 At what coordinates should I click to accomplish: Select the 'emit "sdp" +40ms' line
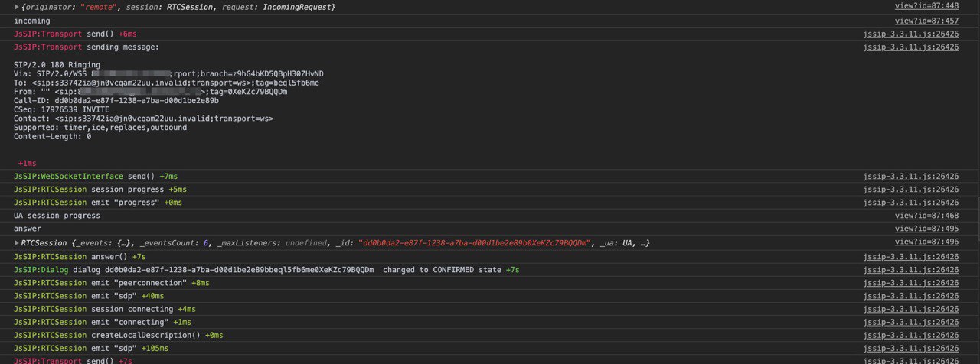tap(89, 296)
